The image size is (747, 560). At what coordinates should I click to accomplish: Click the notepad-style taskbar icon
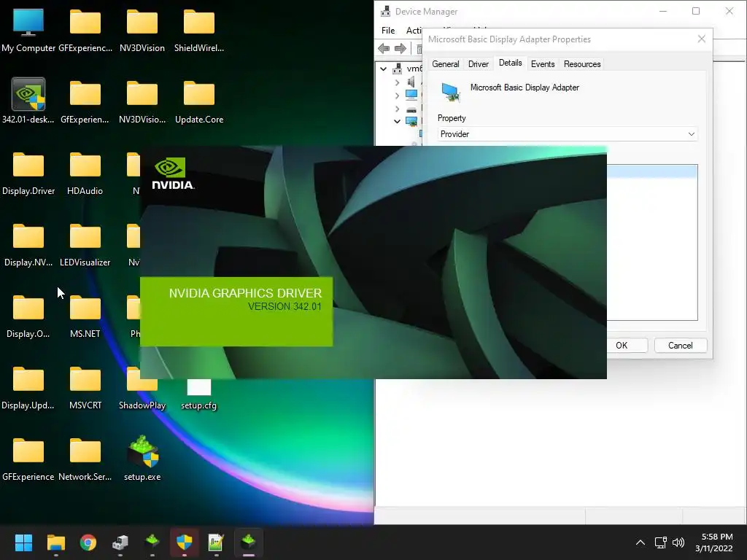(216, 542)
